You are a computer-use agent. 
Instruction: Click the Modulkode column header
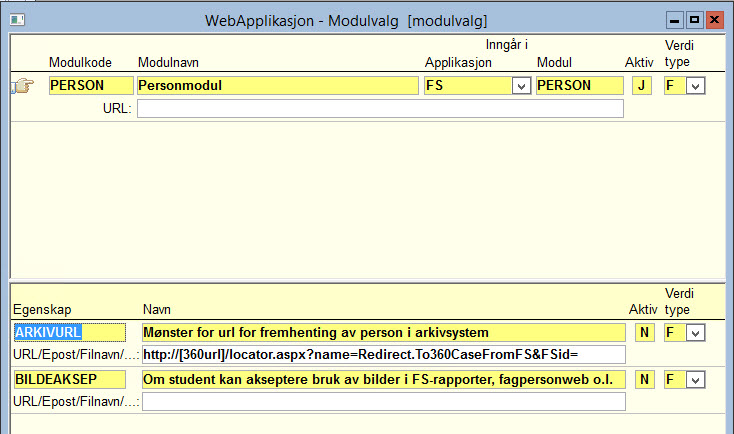click(x=80, y=62)
